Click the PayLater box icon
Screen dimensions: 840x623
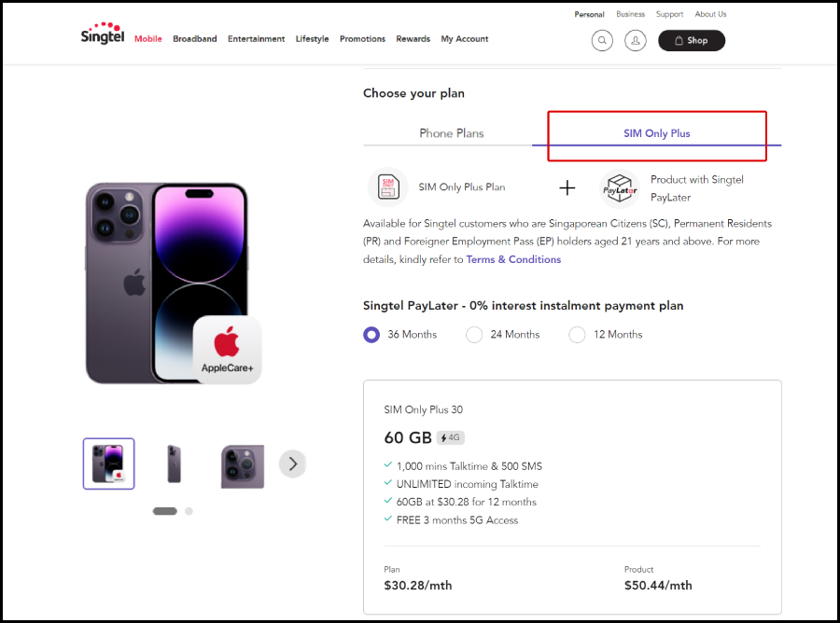620,188
